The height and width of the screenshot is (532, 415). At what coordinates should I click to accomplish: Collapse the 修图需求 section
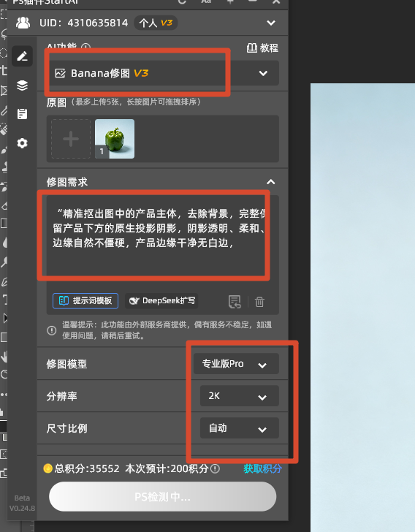click(271, 182)
